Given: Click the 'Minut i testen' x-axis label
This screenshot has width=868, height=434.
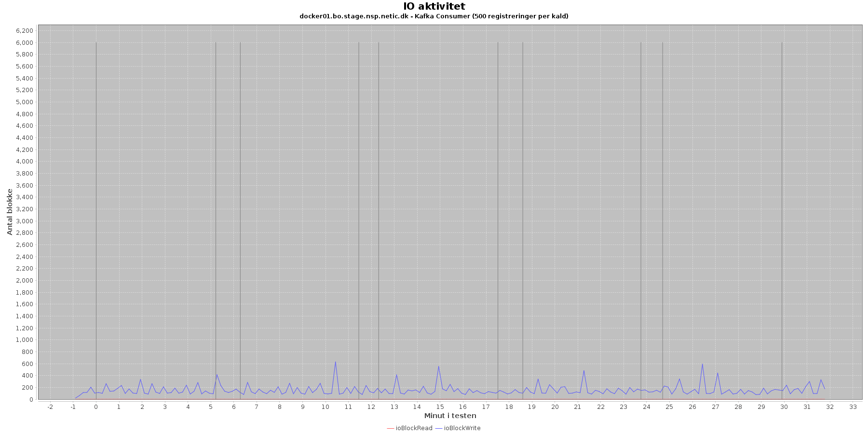Looking at the screenshot, I should [450, 416].
